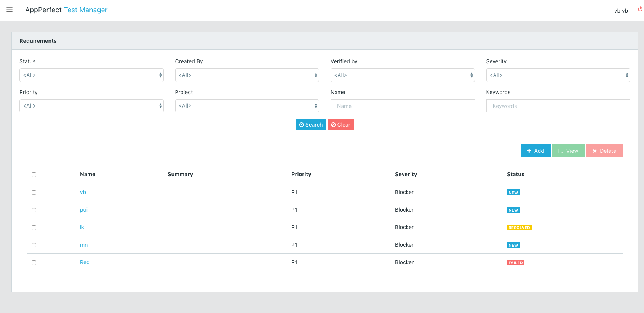Clear the search filters
This screenshot has width=644, height=313.
[x=341, y=125]
